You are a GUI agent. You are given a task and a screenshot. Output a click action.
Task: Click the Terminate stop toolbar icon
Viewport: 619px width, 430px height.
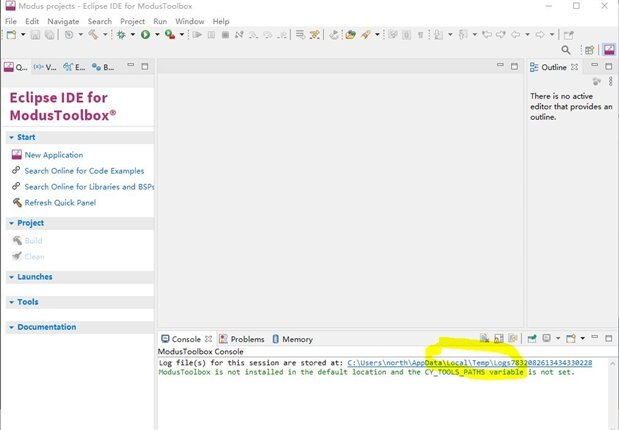225,35
